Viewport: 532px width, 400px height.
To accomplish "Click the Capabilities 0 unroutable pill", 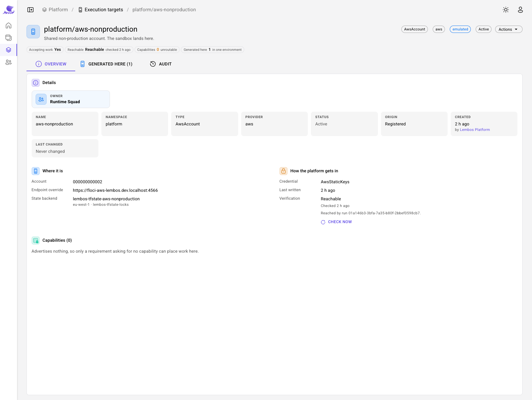I will (157, 50).
